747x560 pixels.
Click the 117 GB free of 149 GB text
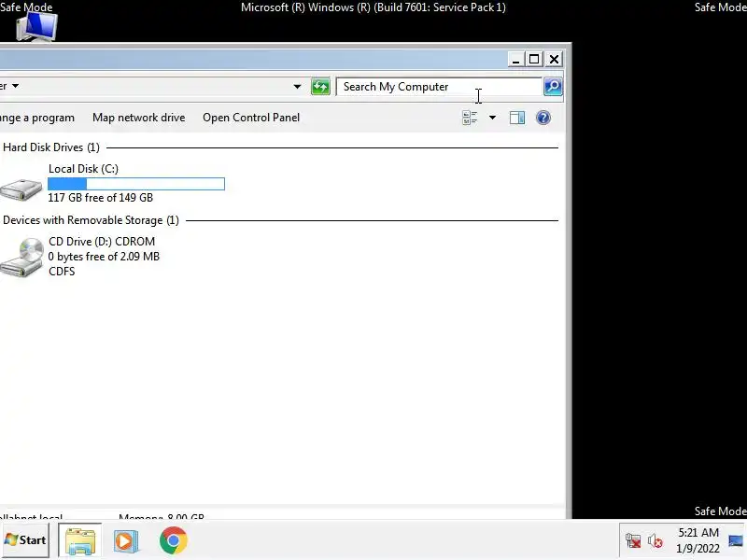coord(101,198)
